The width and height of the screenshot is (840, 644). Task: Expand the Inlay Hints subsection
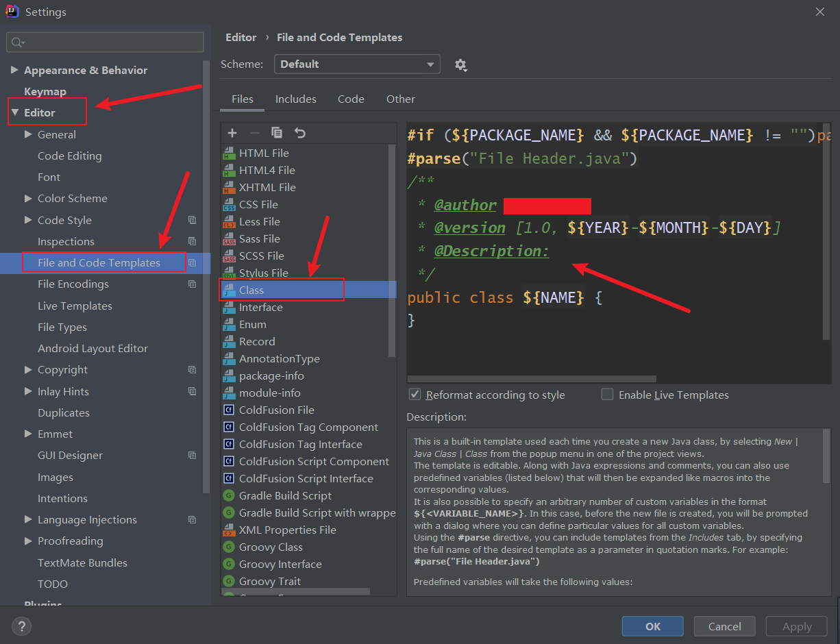[28, 391]
